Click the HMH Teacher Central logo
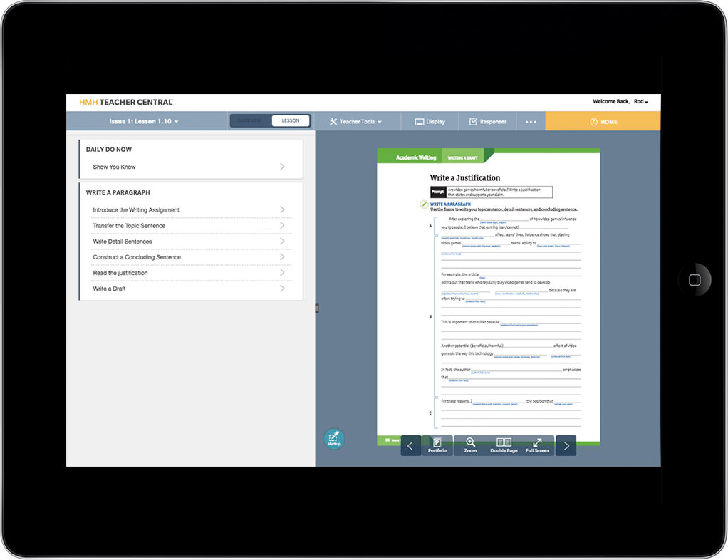The height and width of the screenshot is (560, 728). 126,102
